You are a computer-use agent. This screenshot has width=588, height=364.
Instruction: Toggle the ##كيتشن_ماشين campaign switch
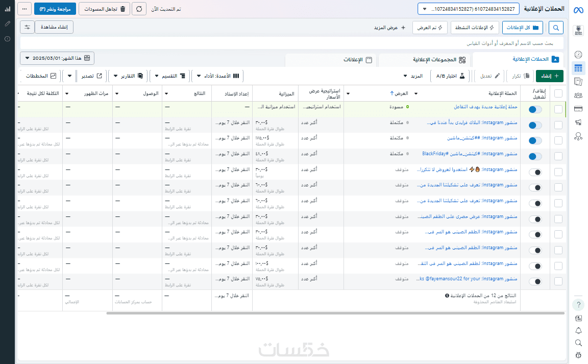point(535,141)
